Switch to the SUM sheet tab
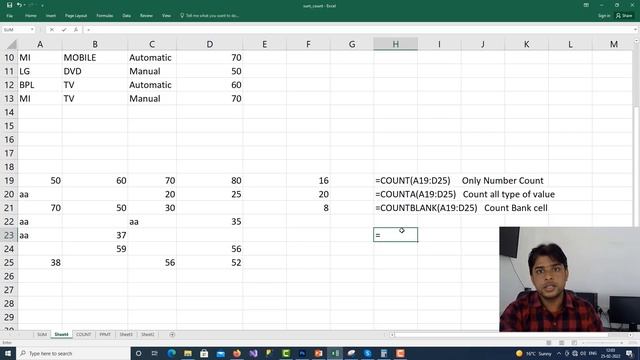 [x=42, y=334]
